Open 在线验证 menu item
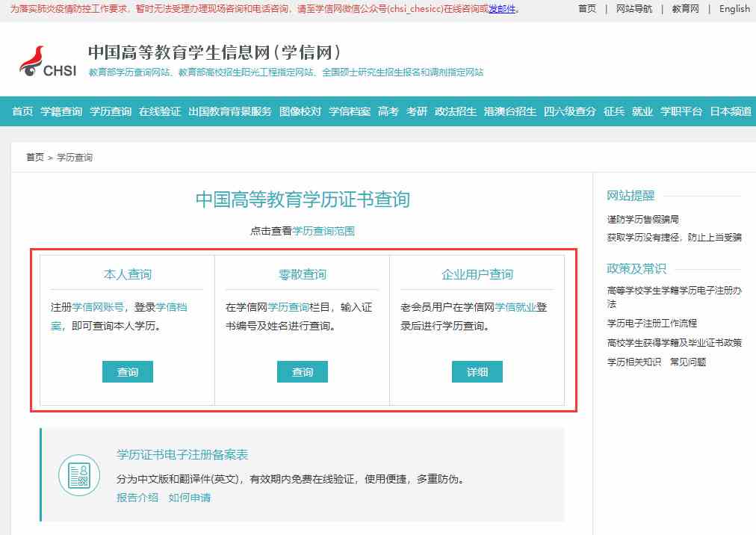 point(160,111)
